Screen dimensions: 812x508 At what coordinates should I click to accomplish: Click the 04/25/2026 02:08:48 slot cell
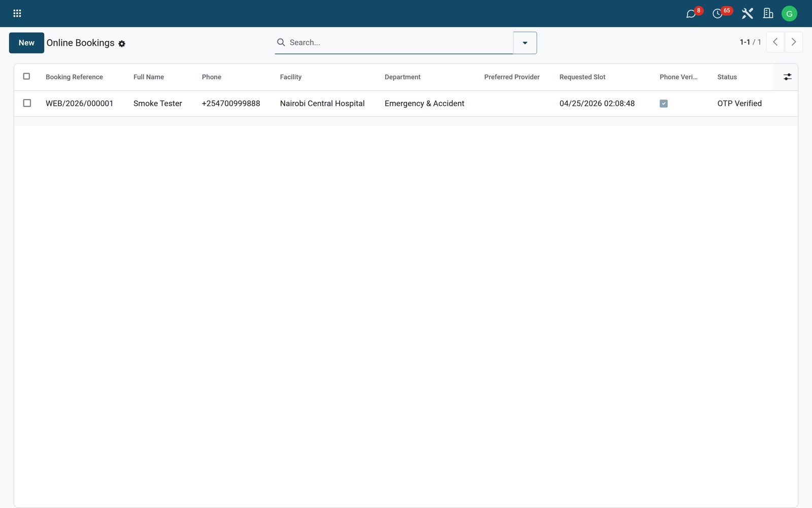[x=597, y=104]
